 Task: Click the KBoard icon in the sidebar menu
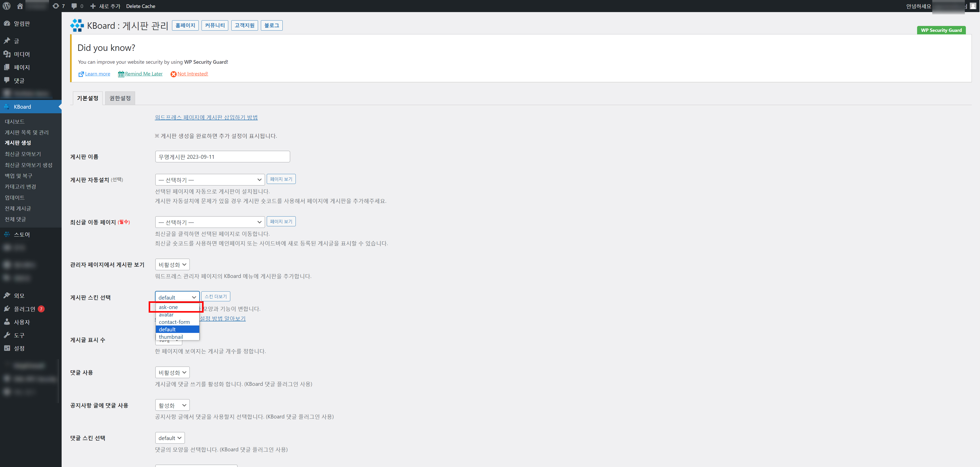[x=7, y=107]
